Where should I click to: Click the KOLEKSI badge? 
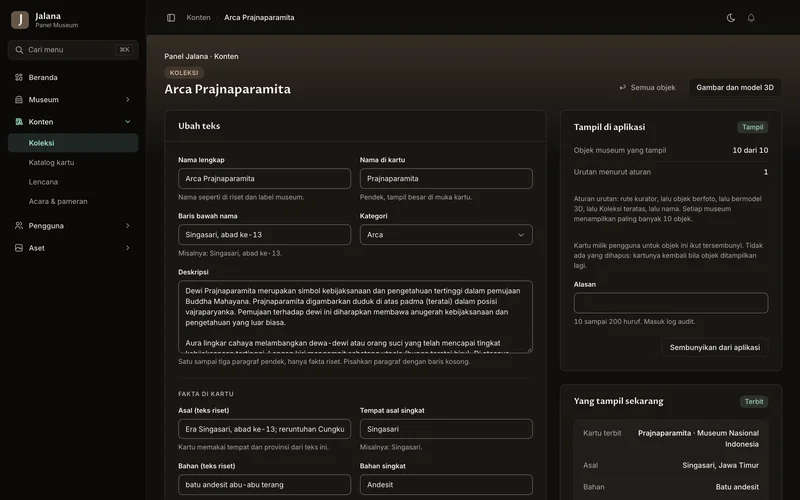pos(184,73)
